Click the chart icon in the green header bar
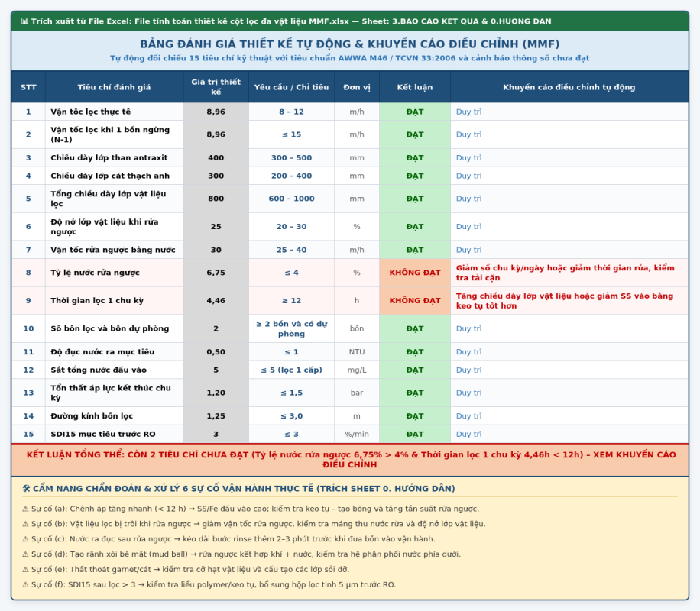Viewport: 700px width, 611px height. click(x=24, y=21)
